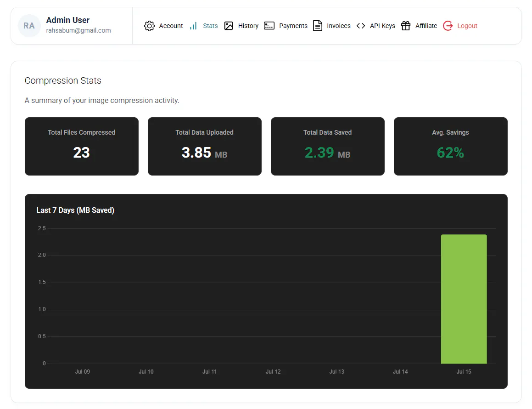Click the RA avatar circle
Screen dimensions: 532x409
point(29,26)
